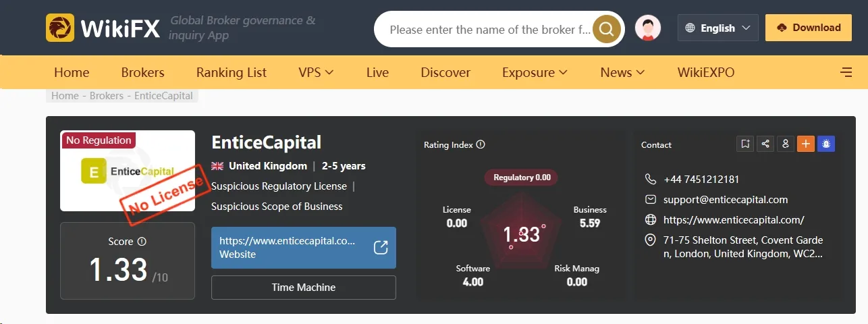Click the search magnifier button
The width and height of the screenshot is (868, 324).
(x=606, y=29)
